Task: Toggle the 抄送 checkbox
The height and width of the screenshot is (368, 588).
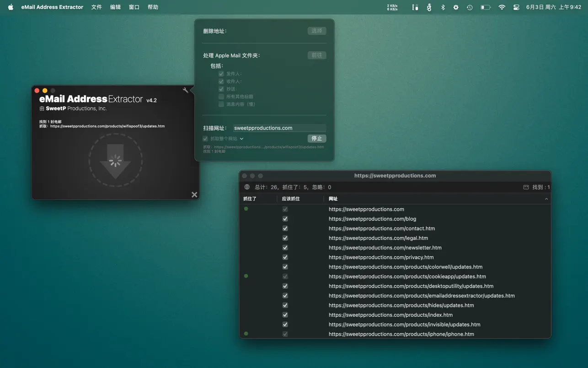Action: pos(221,89)
